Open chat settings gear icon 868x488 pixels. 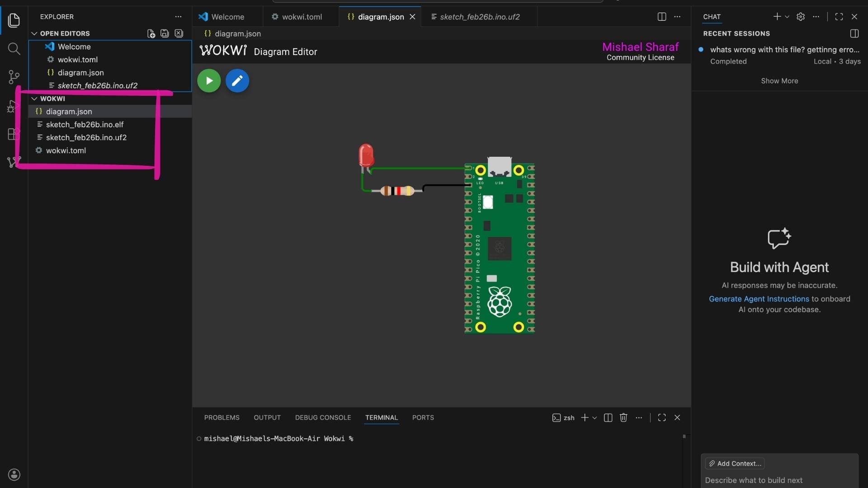(x=800, y=17)
